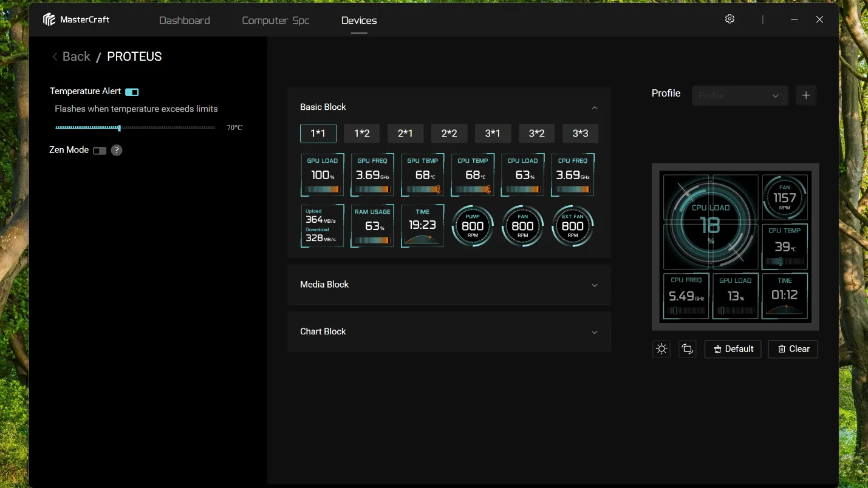Select the GPU LOAD widget block

pos(323,175)
